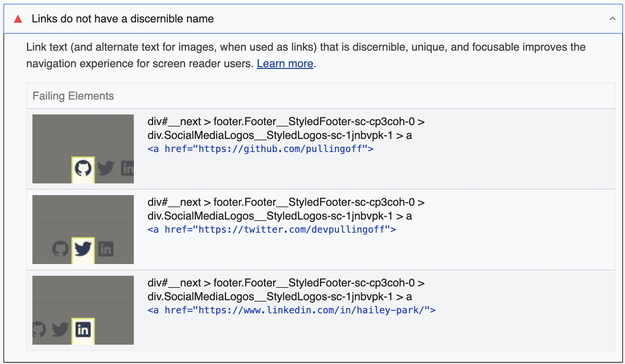Image resolution: width=625 pixels, height=364 pixels.
Task: Click the highlighted LinkedIn icon in third thumbnail
Action: (83, 331)
